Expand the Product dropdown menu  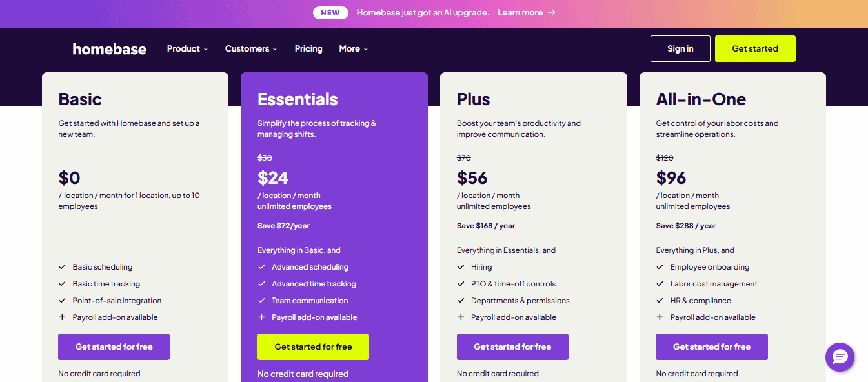tap(188, 48)
